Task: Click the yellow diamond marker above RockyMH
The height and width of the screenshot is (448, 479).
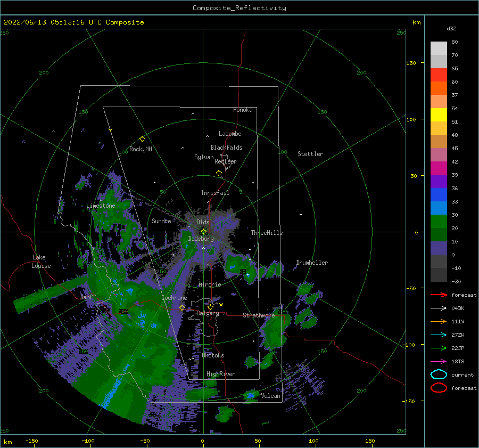Action: [142, 139]
